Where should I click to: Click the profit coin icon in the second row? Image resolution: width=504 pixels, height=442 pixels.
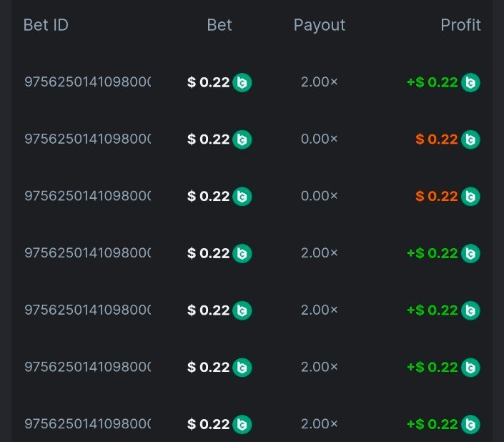point(470,139)
